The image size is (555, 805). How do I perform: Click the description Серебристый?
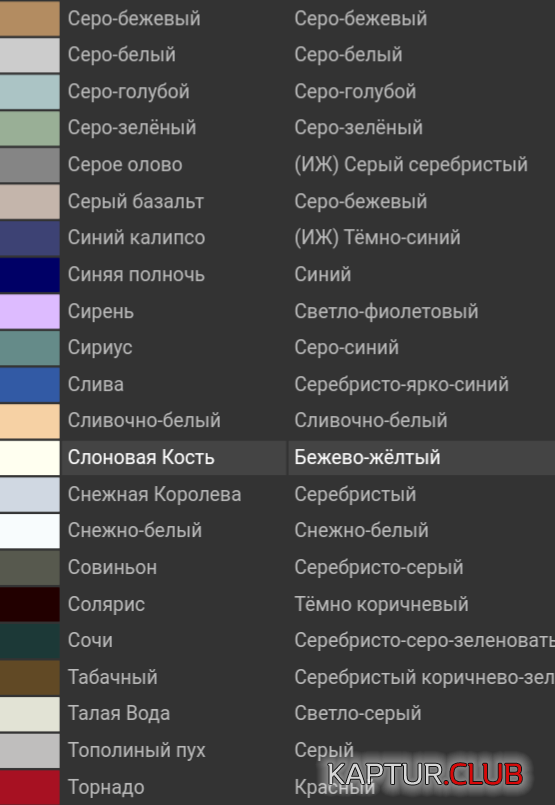pos(355,494)
